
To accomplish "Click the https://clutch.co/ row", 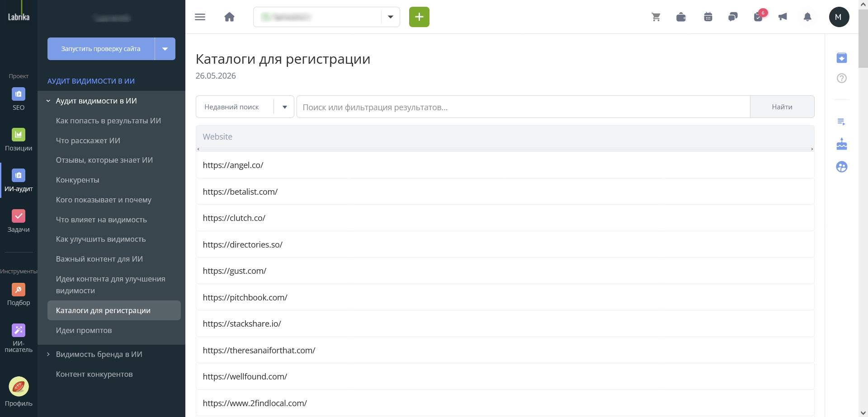I will [x=505, y=218].
